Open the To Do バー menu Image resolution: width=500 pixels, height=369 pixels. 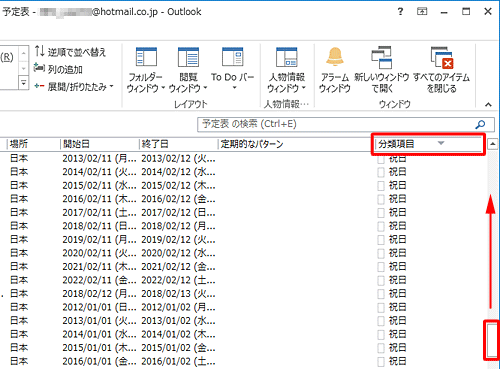(232, 69)
